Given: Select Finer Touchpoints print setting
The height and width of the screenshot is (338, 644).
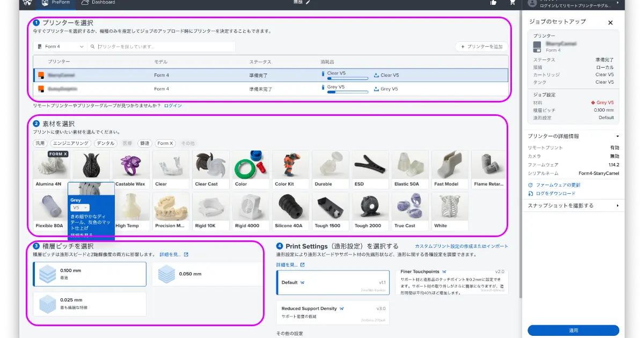Looking at the screenshot, I should tap(452, 282).
